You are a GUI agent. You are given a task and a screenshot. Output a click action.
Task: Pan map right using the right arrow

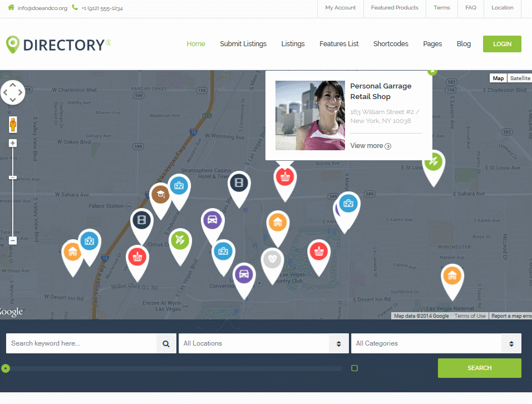coord(20,92)
